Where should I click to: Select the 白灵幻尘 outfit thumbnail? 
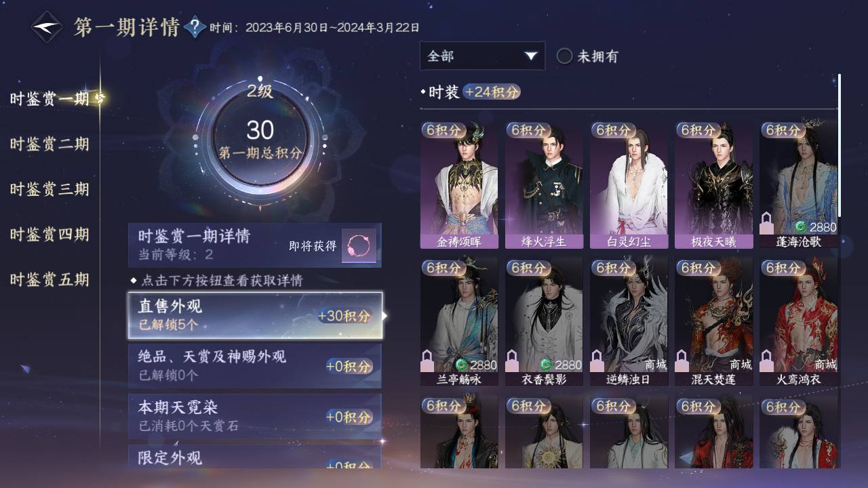pyautogui.click(x=629, y=185)
